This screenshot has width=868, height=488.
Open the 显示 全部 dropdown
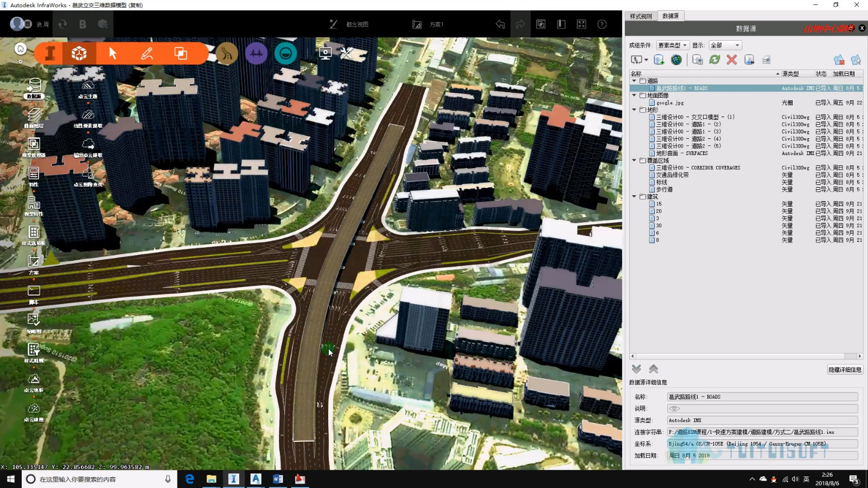(725, 45)
